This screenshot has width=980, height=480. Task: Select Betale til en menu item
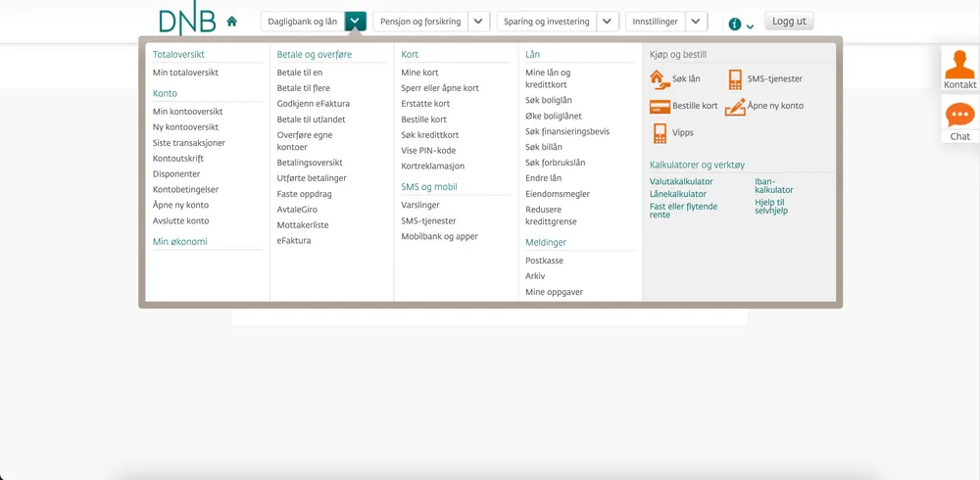300,72
